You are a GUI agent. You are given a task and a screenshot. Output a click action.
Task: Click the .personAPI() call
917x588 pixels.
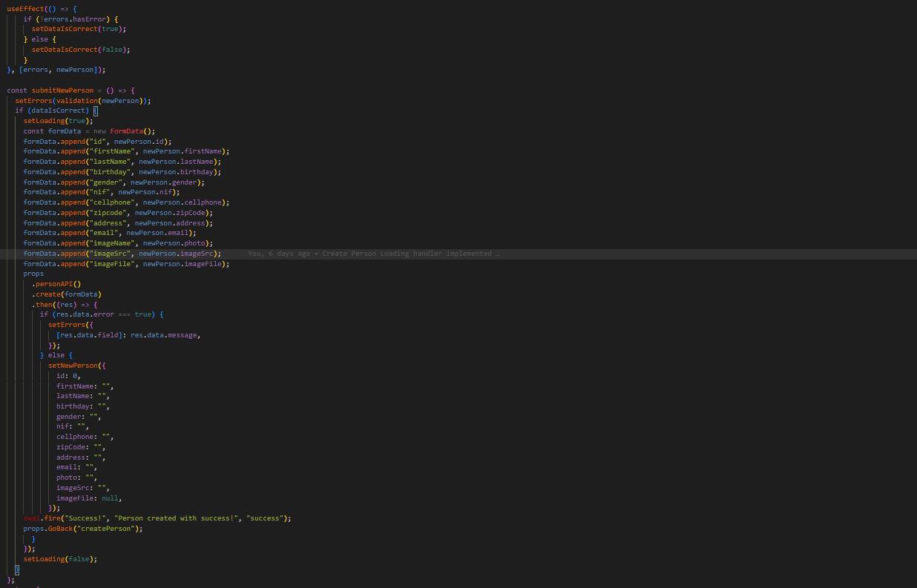pos(56,284)
